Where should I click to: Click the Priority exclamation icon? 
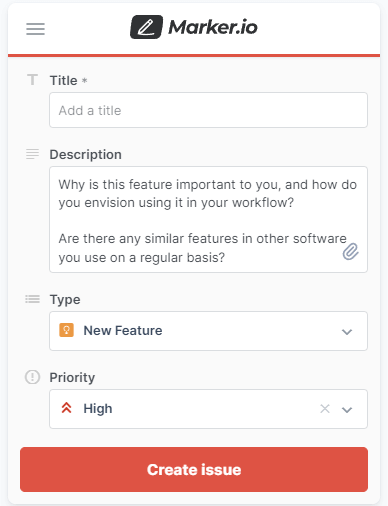tap(32, 377)
